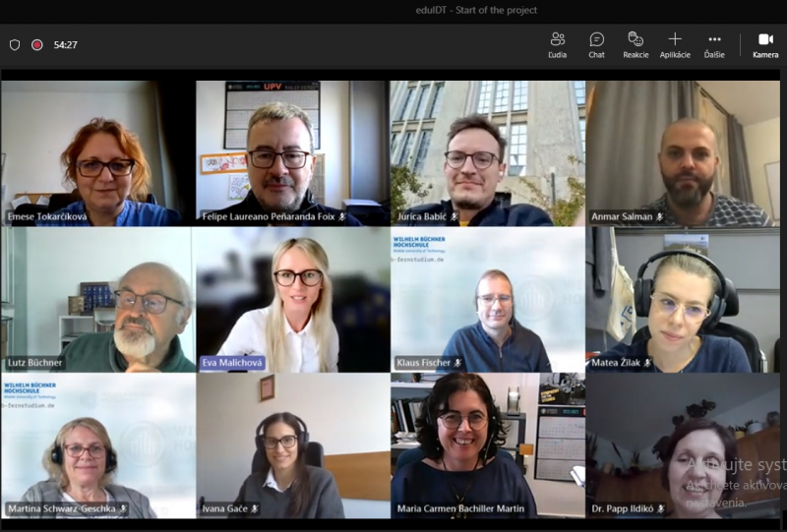Click the red recording indicator icon
The width and height of the screenshot is (787, 532).
(x=37, y=44)
